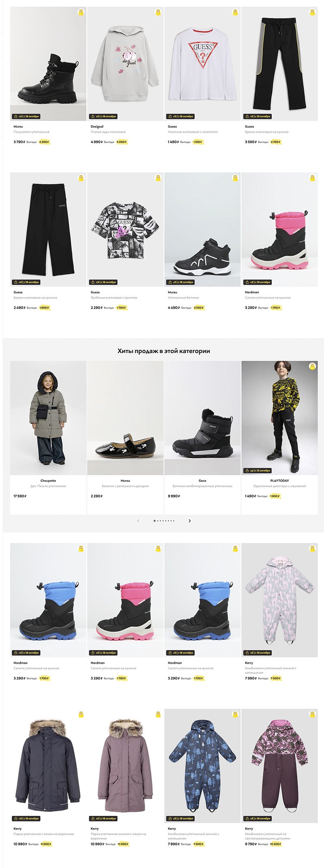Open Kerry mauve parka with fur hood image
Screen dimensions: 324x868
[x=125, y=765]
